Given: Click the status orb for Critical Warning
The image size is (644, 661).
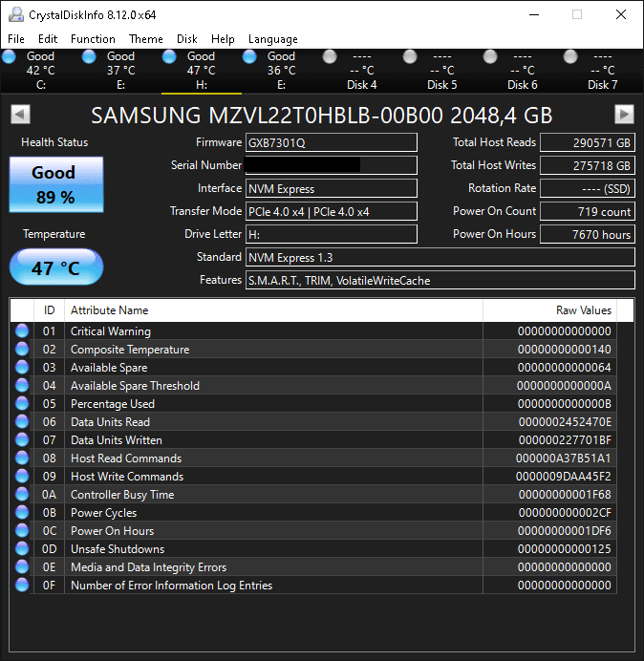Looking at the screenshot, I should click(x=22, y=330).
